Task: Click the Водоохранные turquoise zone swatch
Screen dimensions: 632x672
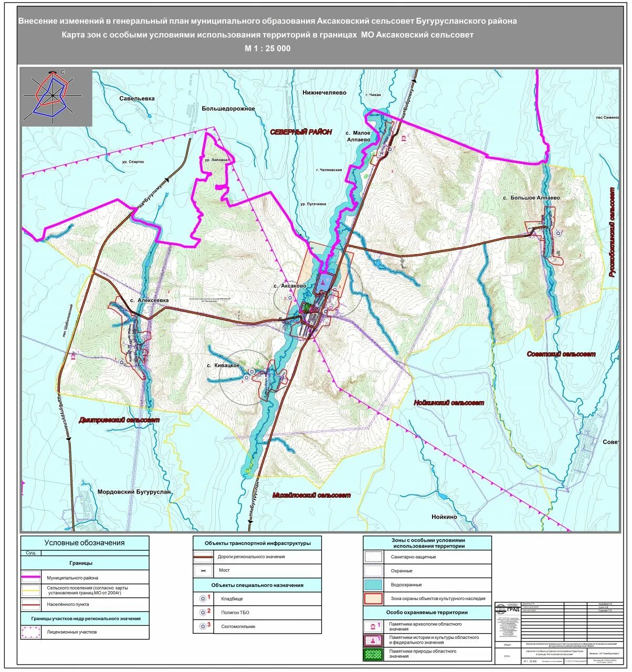Action: 374,584
